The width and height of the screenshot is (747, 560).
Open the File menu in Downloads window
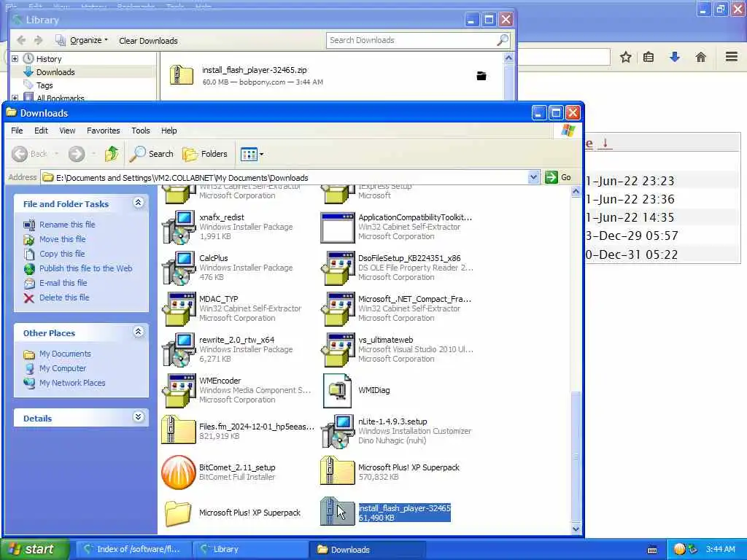[x=18, y=131]
